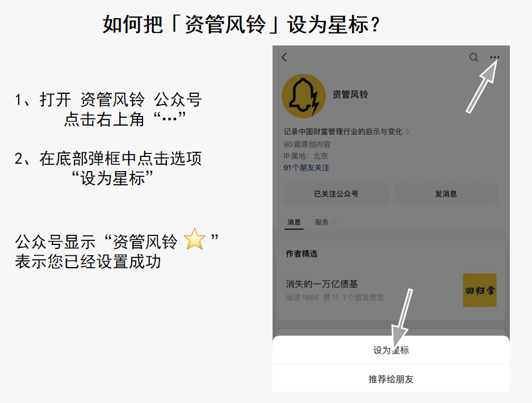This screenshot has width=532, height=403.
Task: Tap the back arrow icon
Action: click(284, 57)
